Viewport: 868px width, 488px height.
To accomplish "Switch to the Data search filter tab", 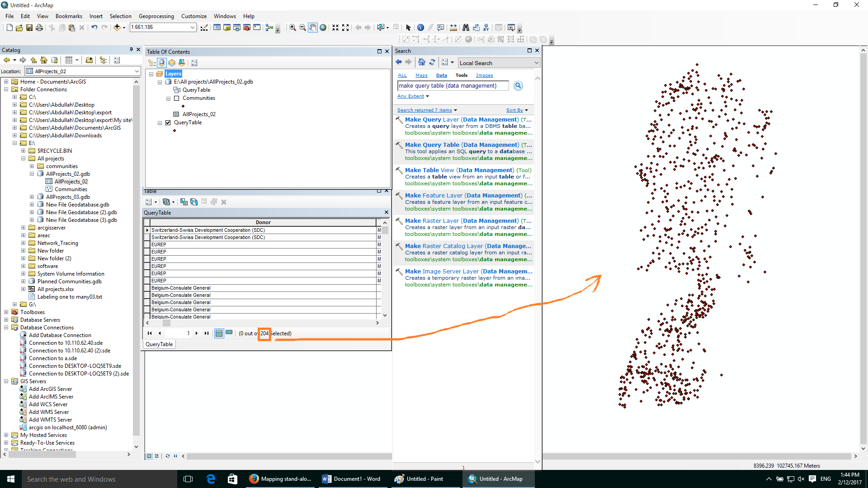I will (x=441, y=75).
